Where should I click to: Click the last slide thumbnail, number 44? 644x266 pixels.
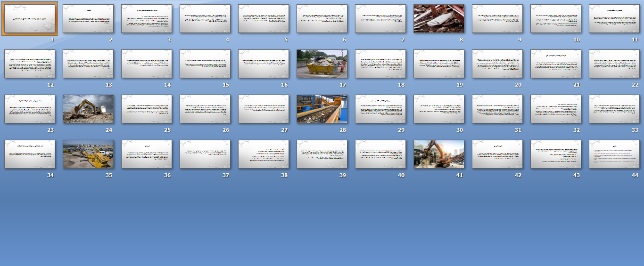pos(614,154)
